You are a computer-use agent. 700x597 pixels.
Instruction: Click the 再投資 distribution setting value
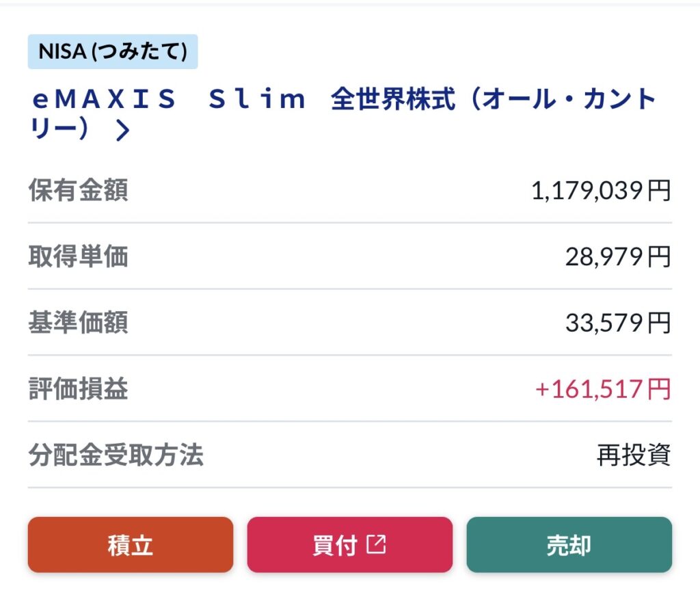pyautogui.click(x=634, y=455)
